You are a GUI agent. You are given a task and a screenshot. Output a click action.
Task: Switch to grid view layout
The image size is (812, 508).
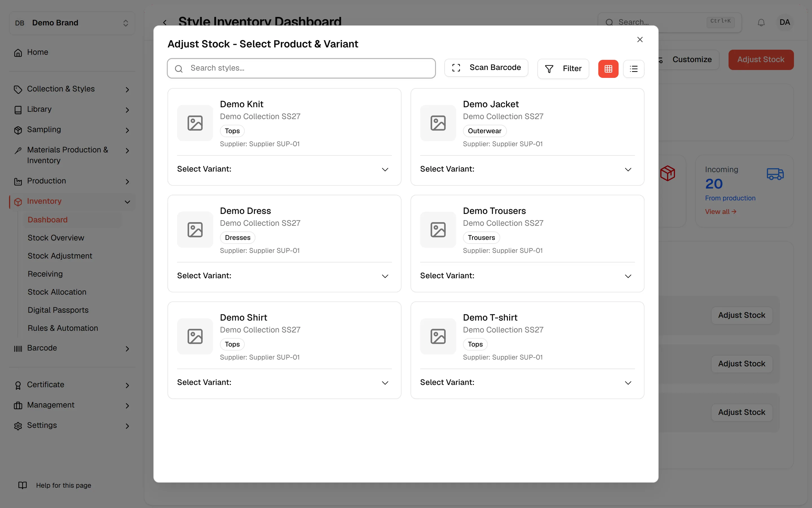pos(608,69)
